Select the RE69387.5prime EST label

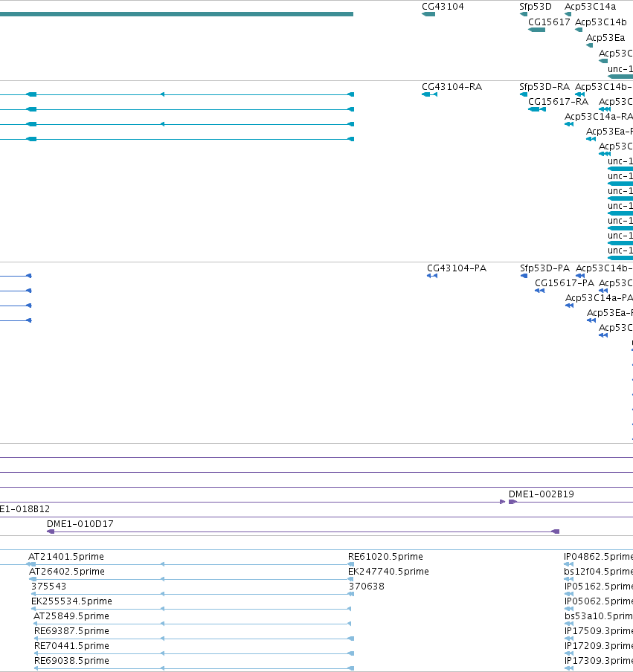(71, 631)
